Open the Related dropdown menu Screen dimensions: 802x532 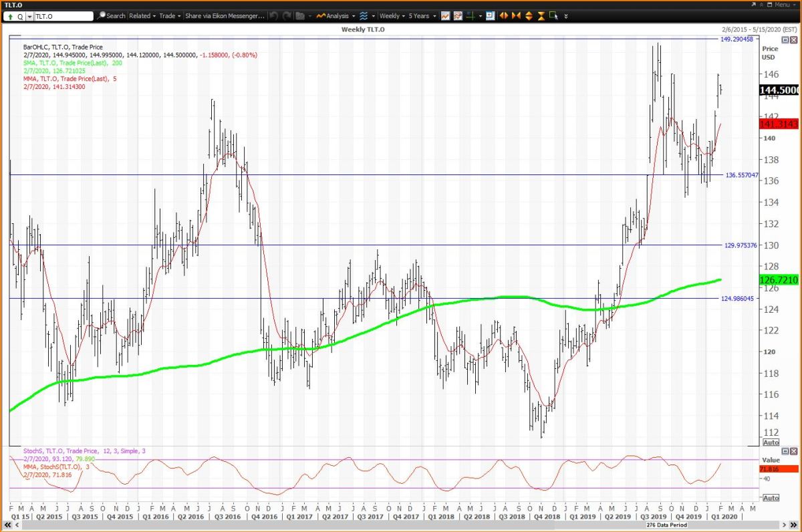(x=142, y=15)
